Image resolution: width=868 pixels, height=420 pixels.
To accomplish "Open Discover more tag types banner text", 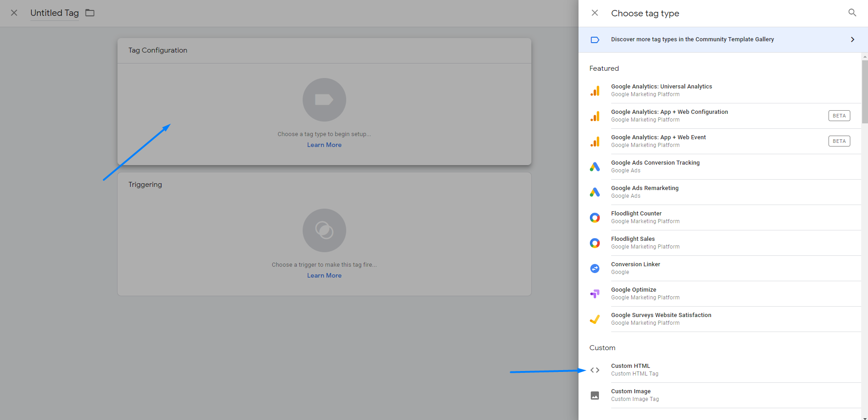I will coord(692,39).
